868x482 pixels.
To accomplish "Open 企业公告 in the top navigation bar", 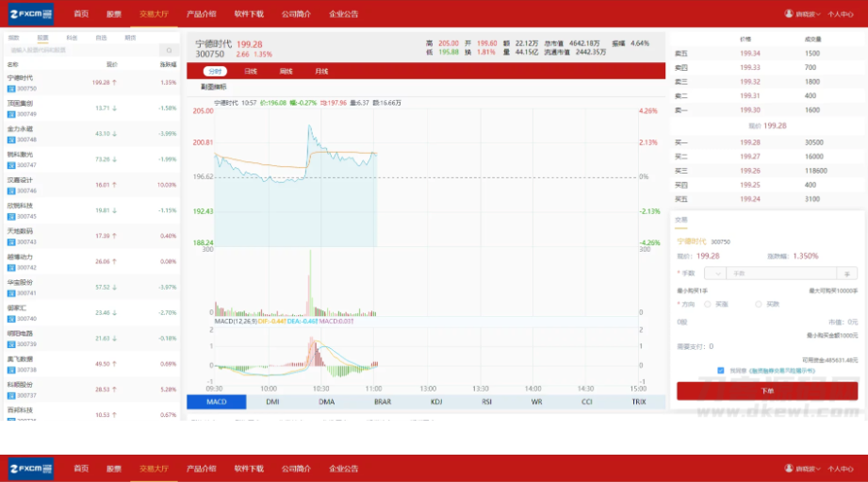I will [x=344, y=14].
